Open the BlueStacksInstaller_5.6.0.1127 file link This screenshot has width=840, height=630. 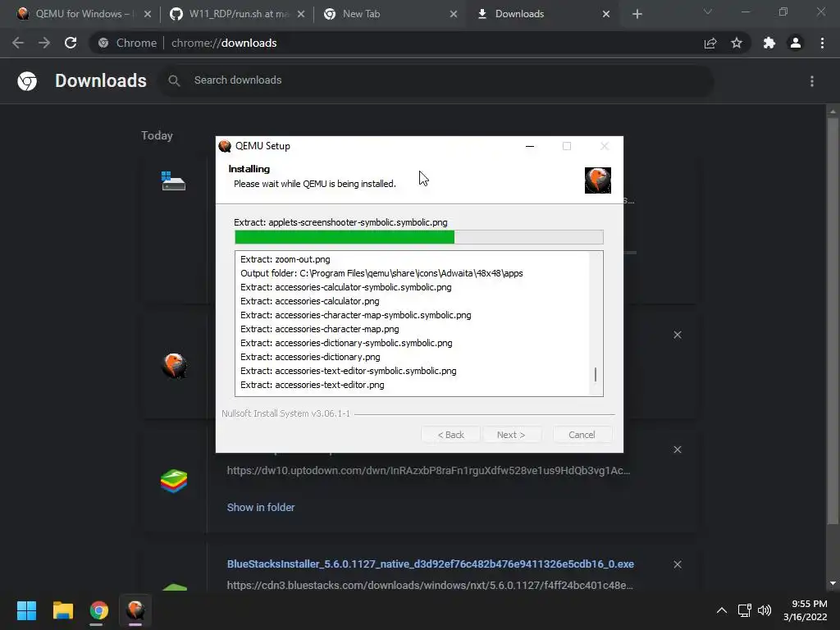[x=430, y=564]
